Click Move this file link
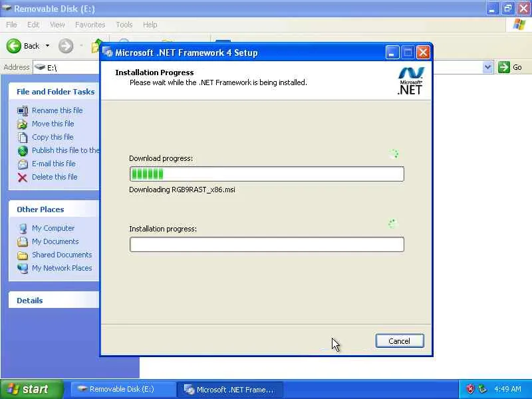532x399 pixels. coord(53,124)
